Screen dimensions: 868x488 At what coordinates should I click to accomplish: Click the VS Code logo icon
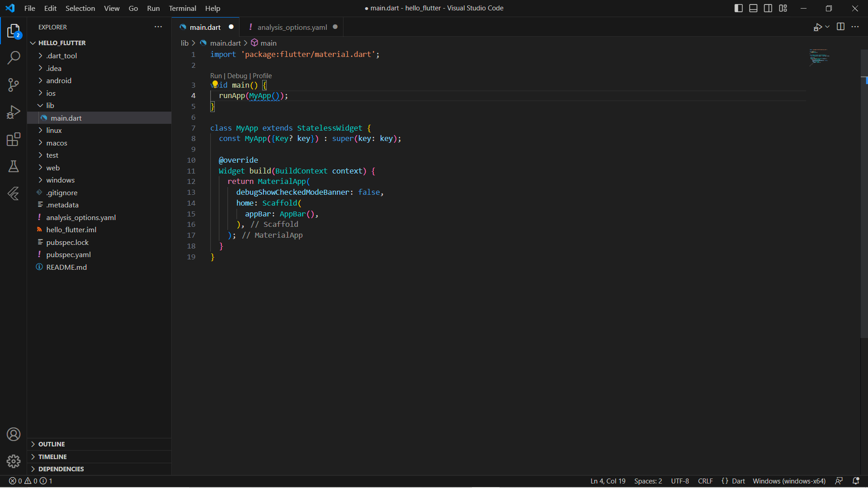[x=10, y=8]
